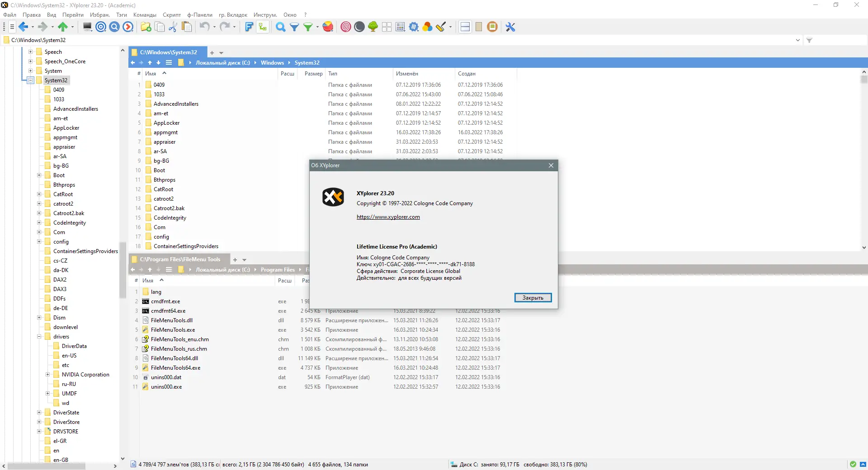
Task: Add a new tab next to System32 tab
Action: click(x=212, y=53)
